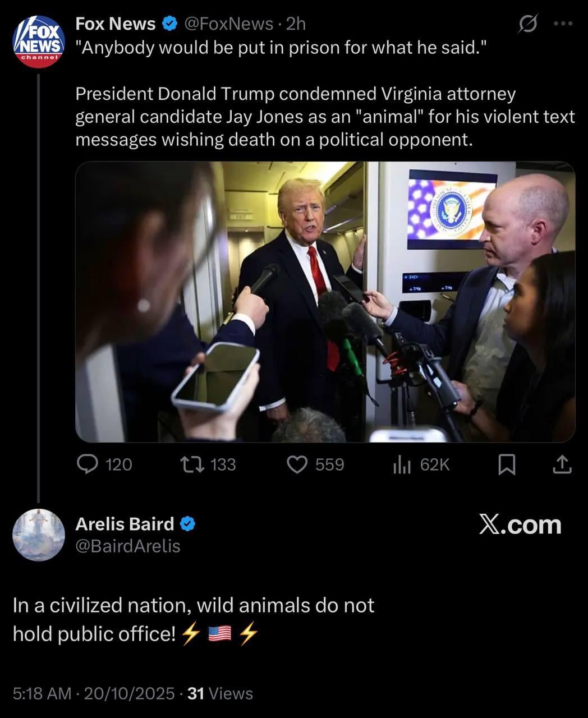Viewport: 588px width, 718px height.
Task: Open view analytics bar chart icon
Action: (x=402, y=464)
